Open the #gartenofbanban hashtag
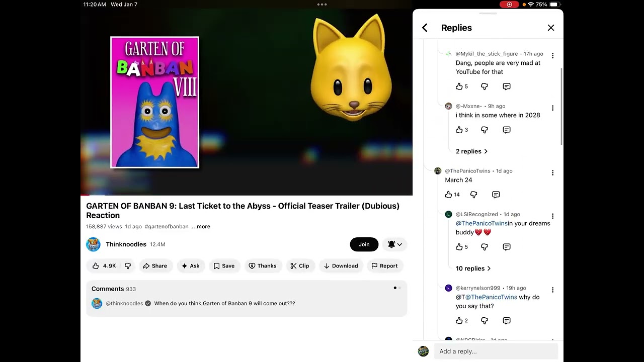The width and height of the screenshot is (644, 362). [167, 227]
